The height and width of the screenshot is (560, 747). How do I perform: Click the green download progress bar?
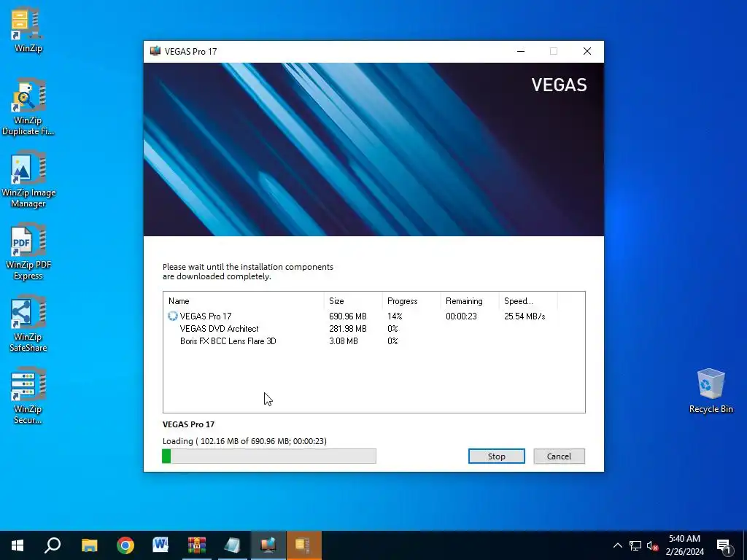pos(269,456)
